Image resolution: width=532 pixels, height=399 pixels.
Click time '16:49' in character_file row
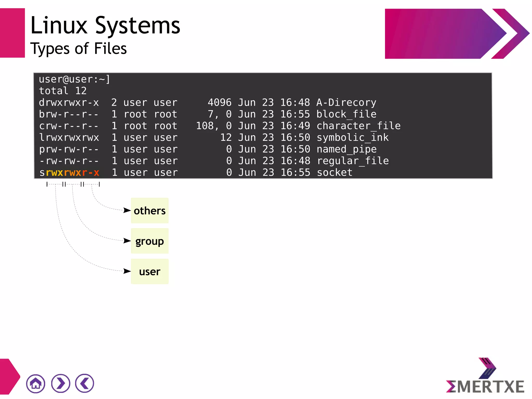coord(295,126)
